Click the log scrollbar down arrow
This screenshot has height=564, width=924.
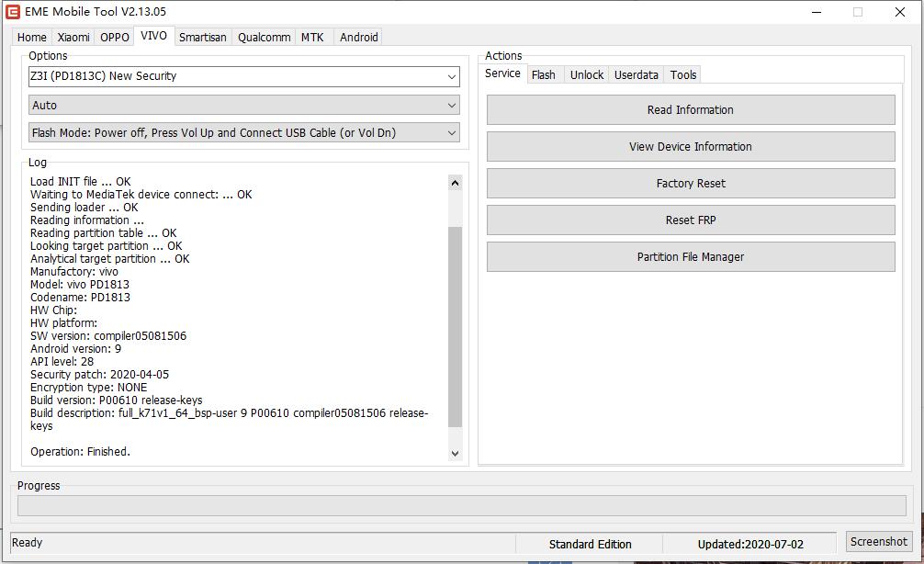coord(455,453)
